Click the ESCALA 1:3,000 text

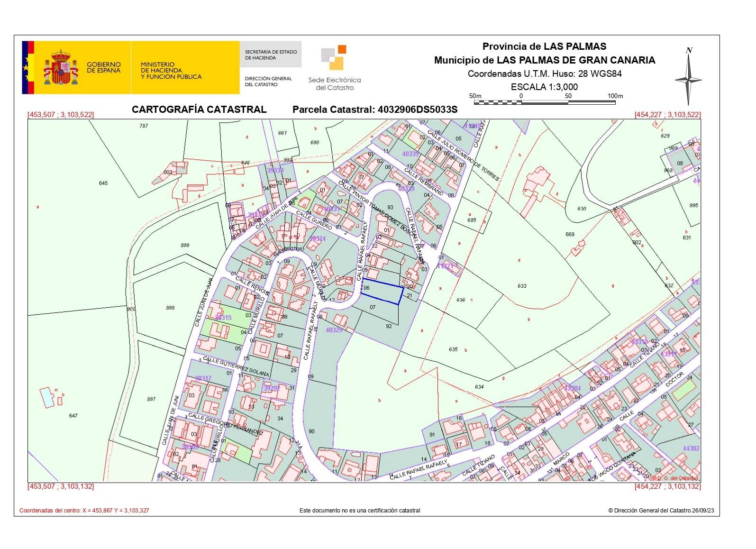[544, 87]
